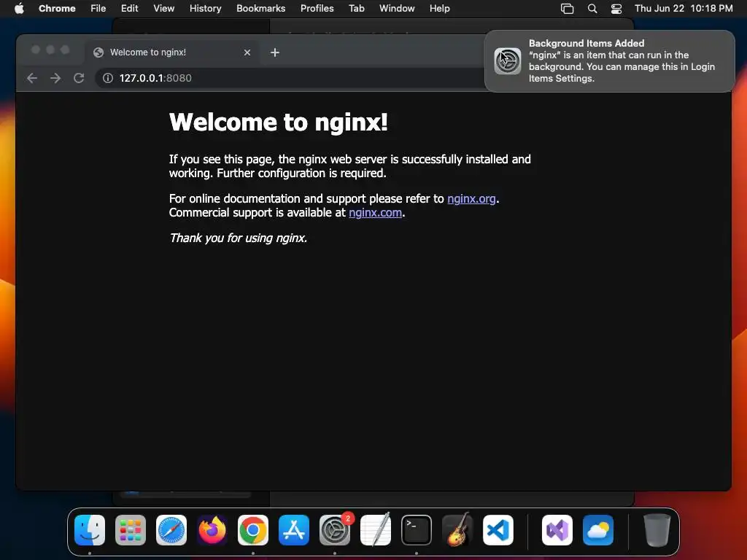Open the History menu
The width and height of the screenshot is (747, 560).
pyautogui.click(x=205, y=9)
